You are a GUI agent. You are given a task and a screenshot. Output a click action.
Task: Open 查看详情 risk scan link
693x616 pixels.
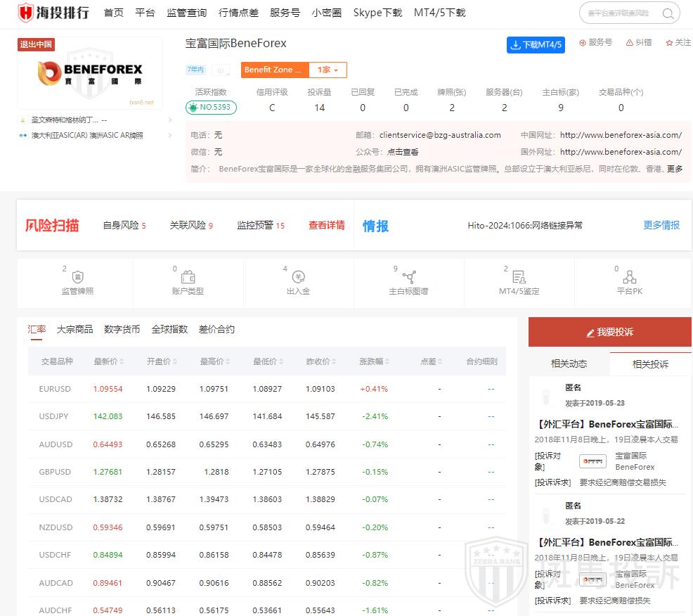(x=326, y=226)
